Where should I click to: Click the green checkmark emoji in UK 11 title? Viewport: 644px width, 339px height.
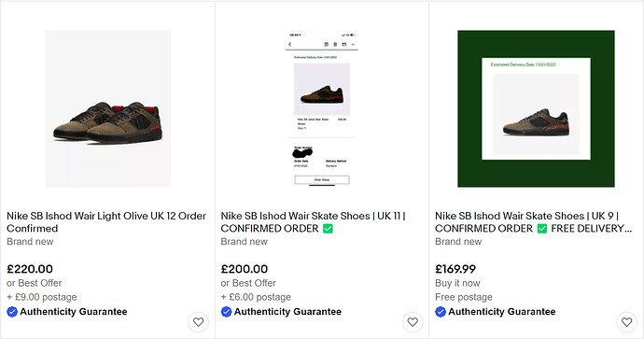328,229
